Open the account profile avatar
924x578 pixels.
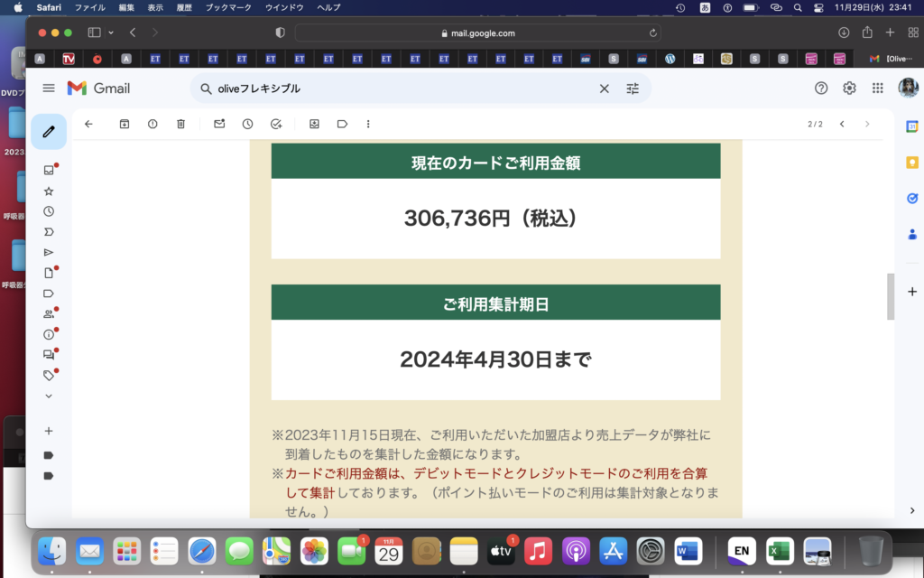click(x=908, y=88)
